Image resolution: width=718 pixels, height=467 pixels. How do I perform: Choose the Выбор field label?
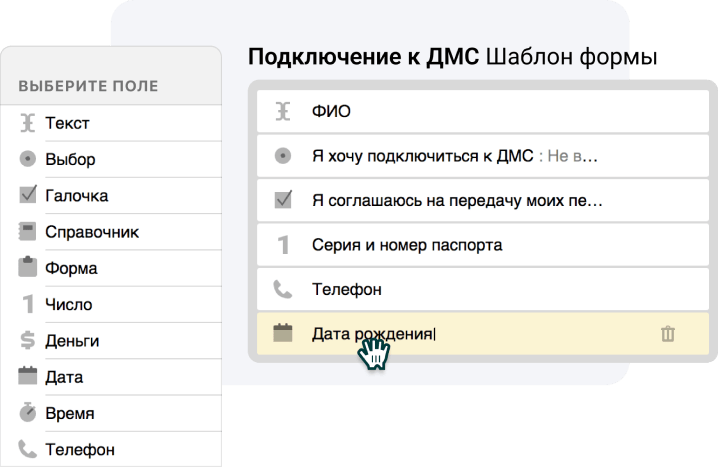pos(71,159)
